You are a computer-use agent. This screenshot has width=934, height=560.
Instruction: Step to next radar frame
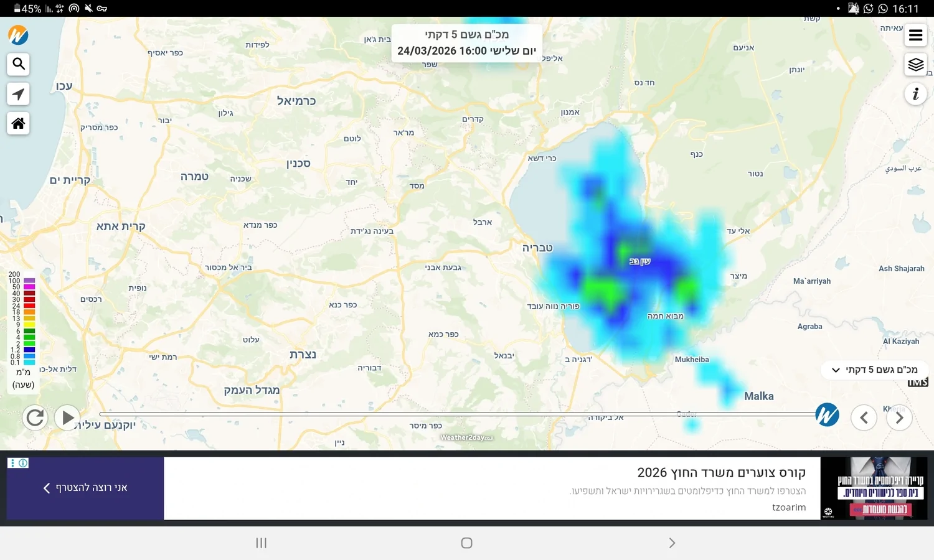click(899, 418)
